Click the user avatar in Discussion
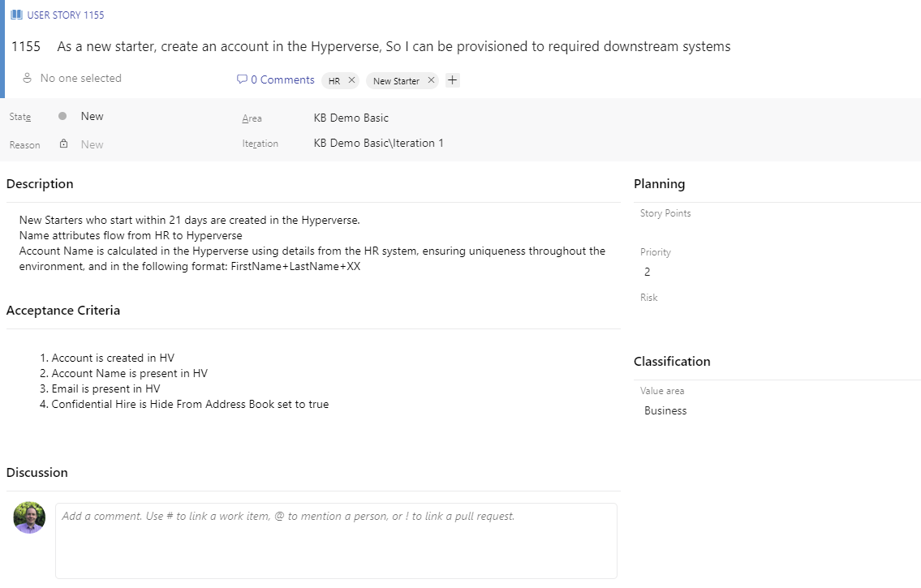This screenshot has width=921, height=588. 29,517
